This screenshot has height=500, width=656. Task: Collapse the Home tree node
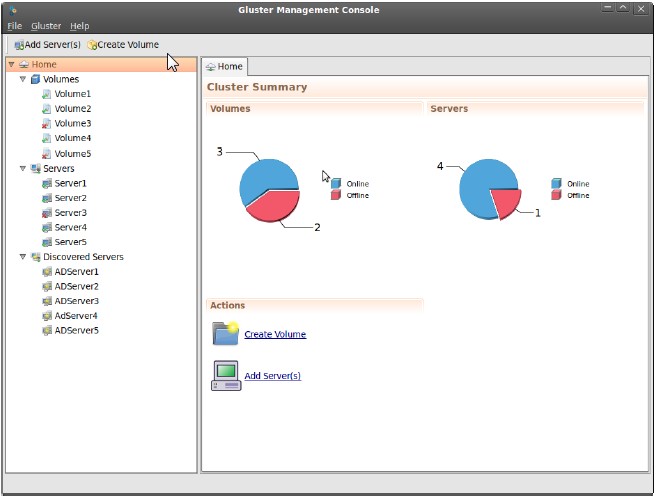point(11,65)
